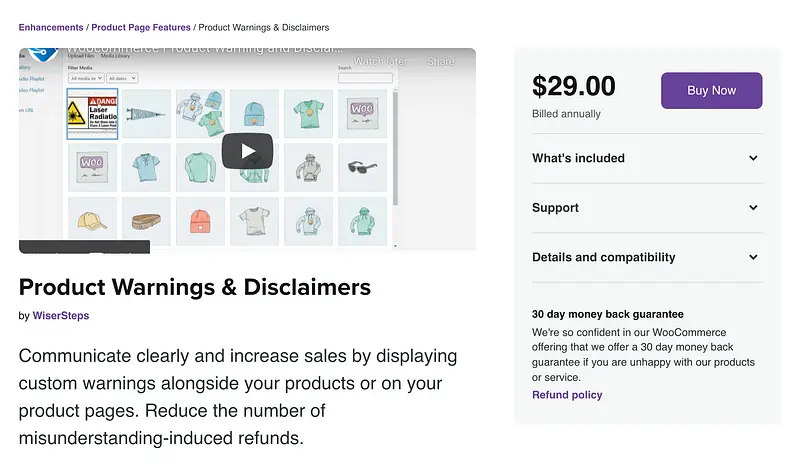799x467 pixels.
Task: Go to Enhancements breadcrumb
Action: coord(50,27)
